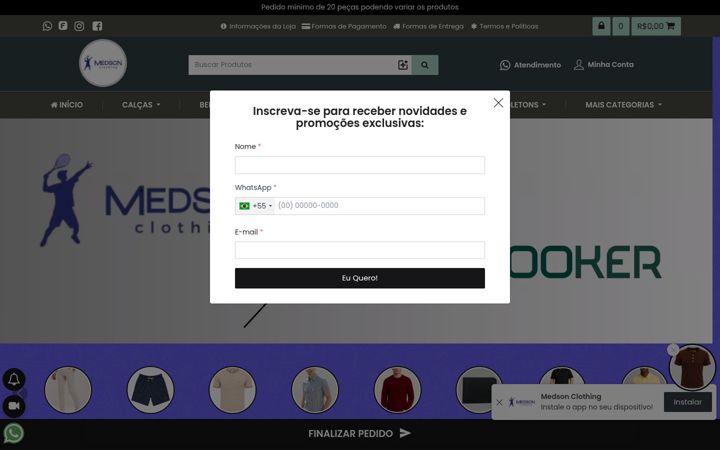Click the notification bell icon
Image resolution: width=720 pixels, height=450 pixels.
(x=14, y=380)
